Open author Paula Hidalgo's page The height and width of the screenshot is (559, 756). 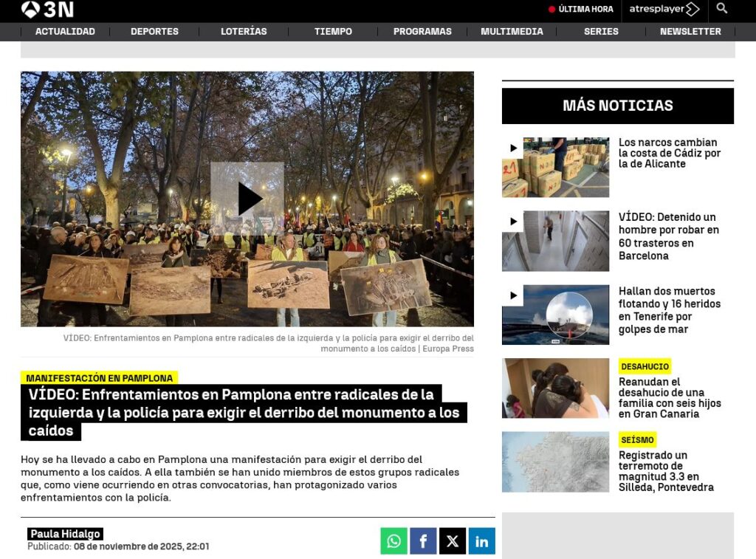[x=65, y=534]
